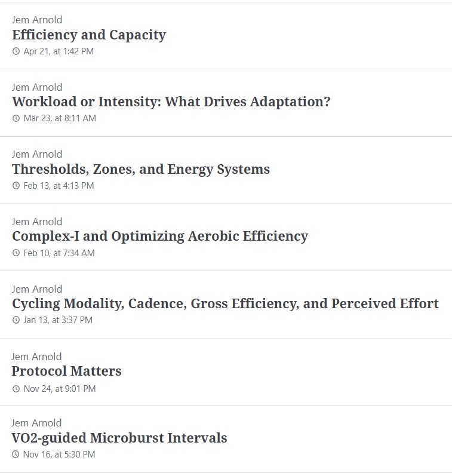
Task: Click clock icon beside Apr 21 date
Action: (16, 51)
